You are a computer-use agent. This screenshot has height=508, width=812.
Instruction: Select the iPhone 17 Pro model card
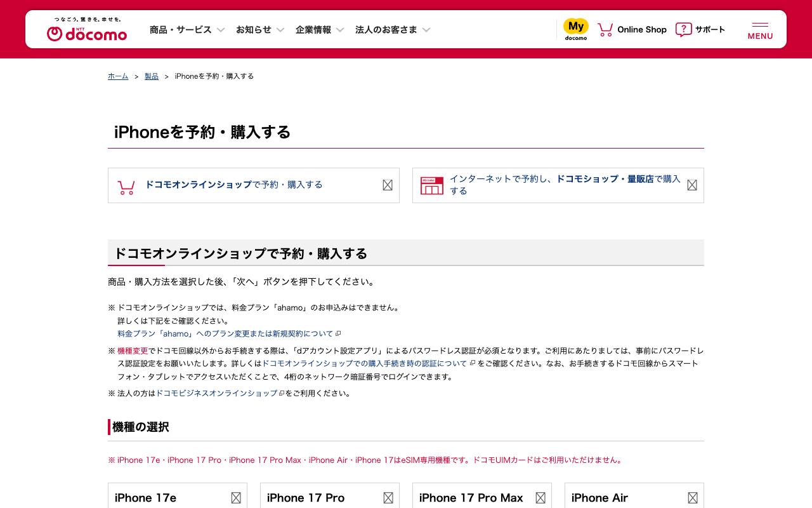click(330, 496)
